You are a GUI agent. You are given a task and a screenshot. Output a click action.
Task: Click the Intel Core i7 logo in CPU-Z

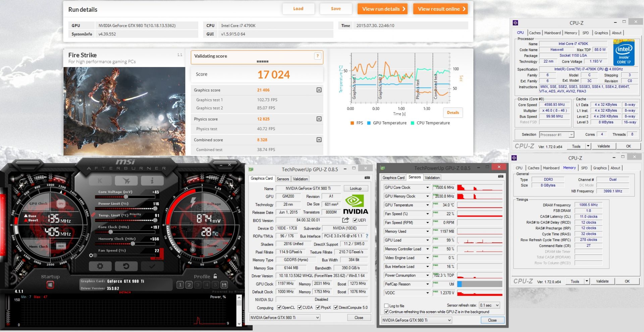click(624, 52)
